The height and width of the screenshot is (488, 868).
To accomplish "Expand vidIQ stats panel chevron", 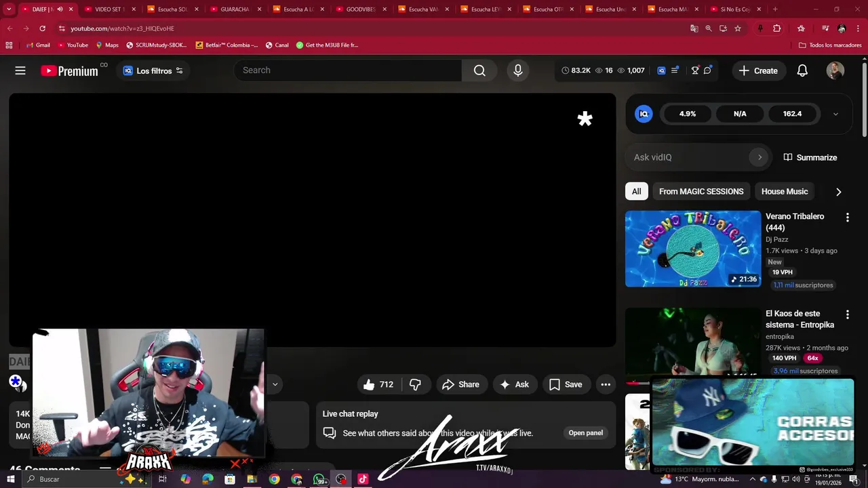I will [835, 114].
